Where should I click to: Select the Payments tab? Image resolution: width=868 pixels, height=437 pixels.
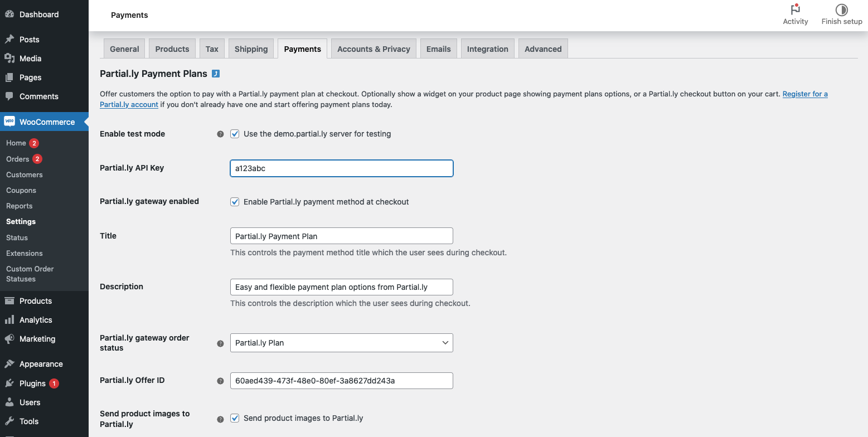pos(303,48)
